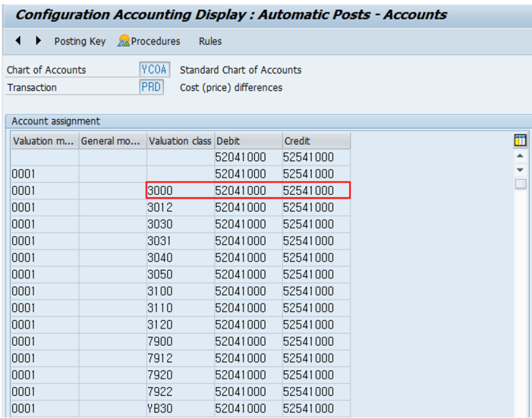Select valuation class cell 3100
532x418 pixels.
coord(180,291)
